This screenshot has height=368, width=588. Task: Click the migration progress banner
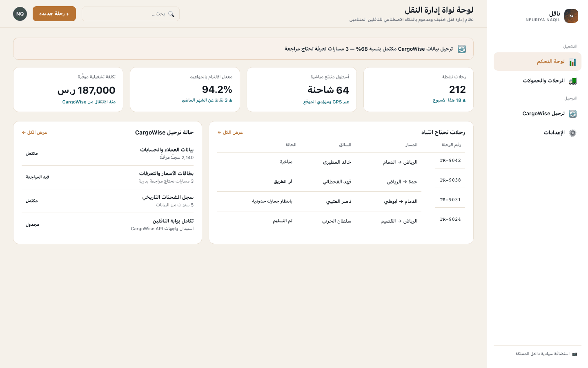pos(243,49)
